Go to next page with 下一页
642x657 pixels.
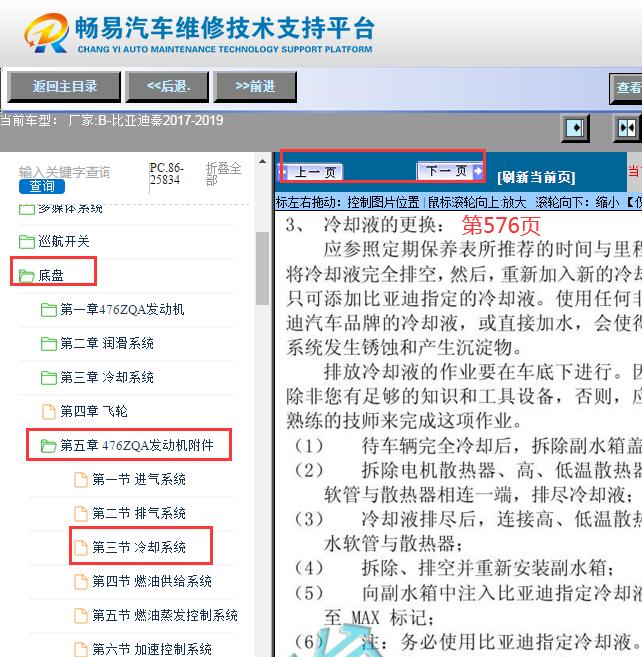pos(449,171)
